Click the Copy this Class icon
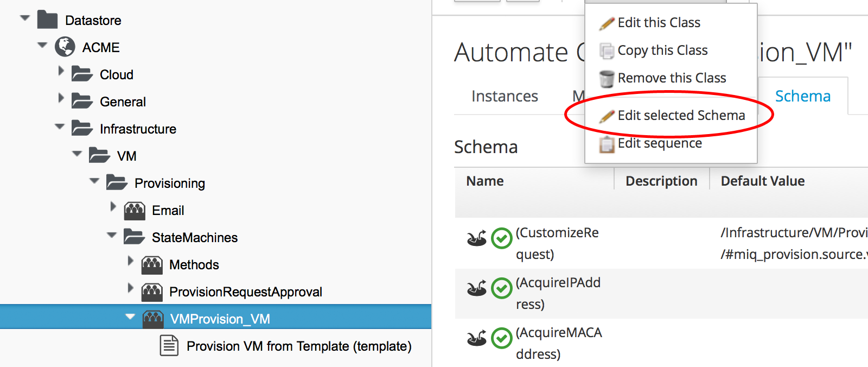This screenshot has width=868, height=367. [607, 50]
